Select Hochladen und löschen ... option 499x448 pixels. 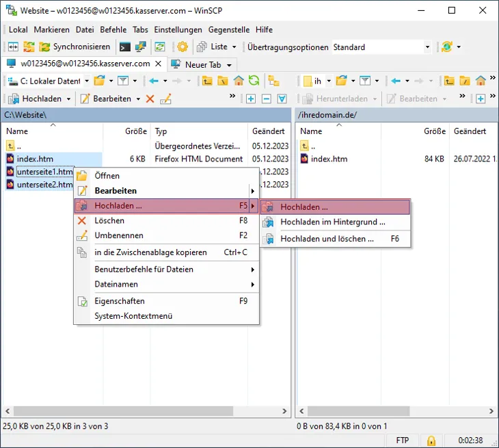[x=335, y=239]
